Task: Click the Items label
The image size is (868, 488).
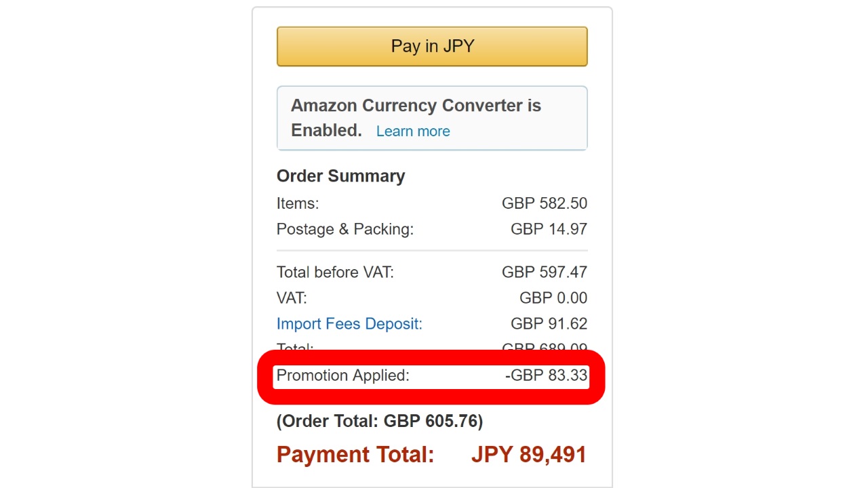Action: 298,203
